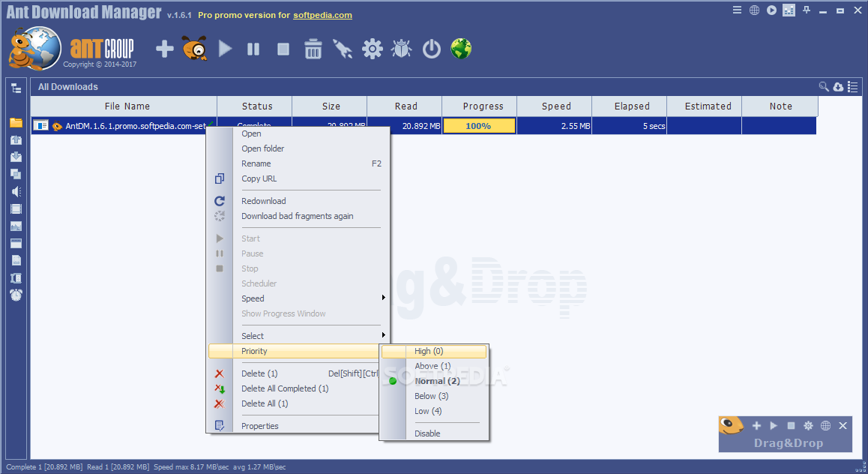
Task: Select the upload box category in sidebar
Action: (16, 140)
